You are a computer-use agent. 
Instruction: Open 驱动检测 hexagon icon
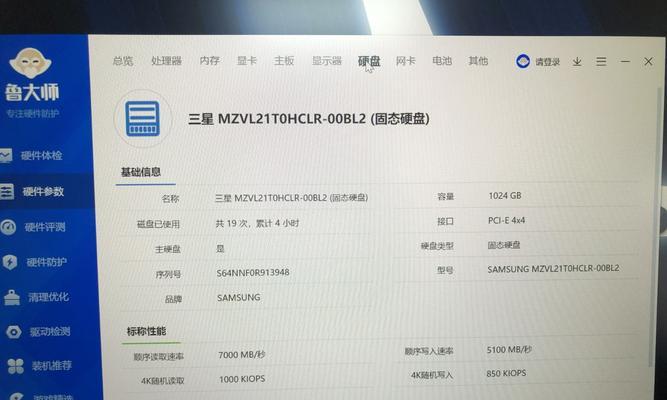(14, 331)
